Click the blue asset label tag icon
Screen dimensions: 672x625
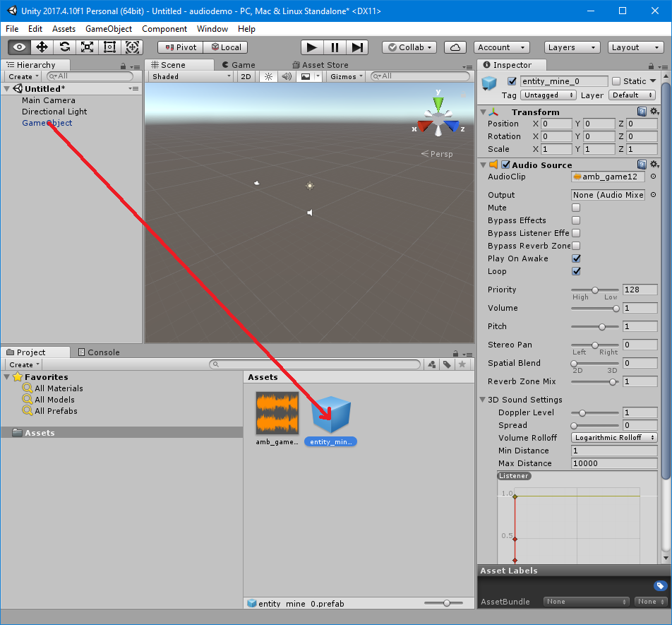[x=660, y=585]
